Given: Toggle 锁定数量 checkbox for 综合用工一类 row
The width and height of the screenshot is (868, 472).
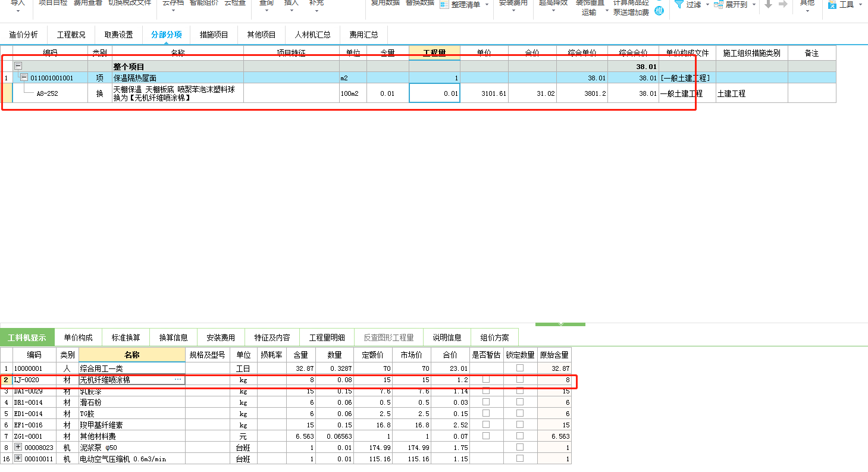Looking at the screenshot, I should coord(520,368).
